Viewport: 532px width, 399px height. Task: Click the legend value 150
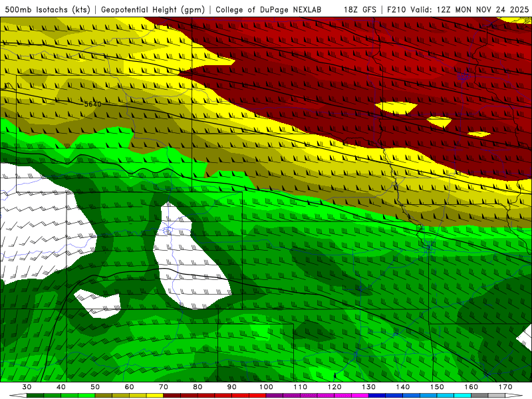point(437,387)
